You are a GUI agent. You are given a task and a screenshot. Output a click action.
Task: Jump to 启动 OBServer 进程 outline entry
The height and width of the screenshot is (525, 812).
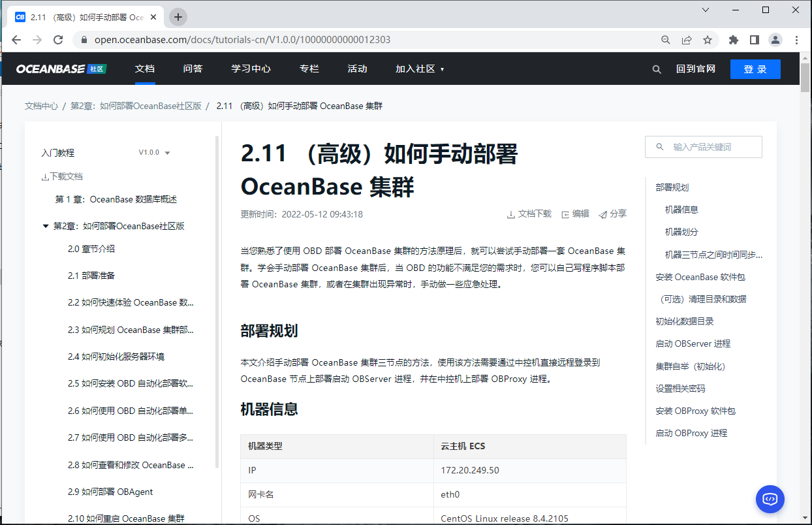coord(693,343)
